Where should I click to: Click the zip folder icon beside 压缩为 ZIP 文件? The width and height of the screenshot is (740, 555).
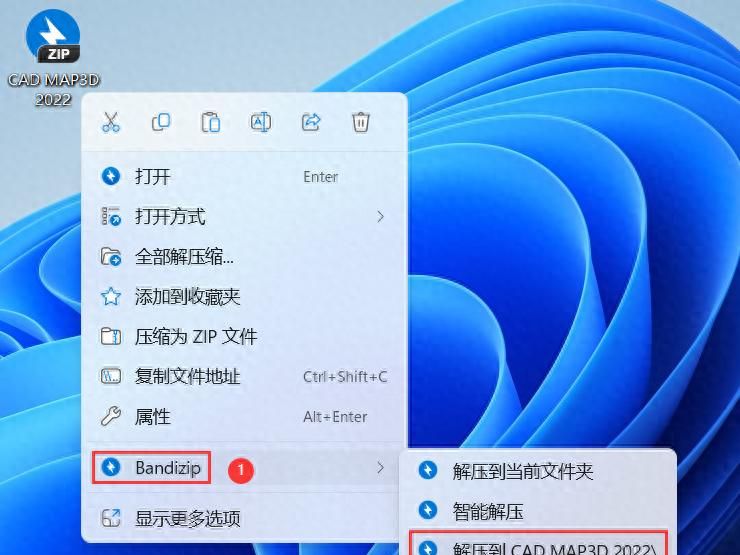(111, 336)
